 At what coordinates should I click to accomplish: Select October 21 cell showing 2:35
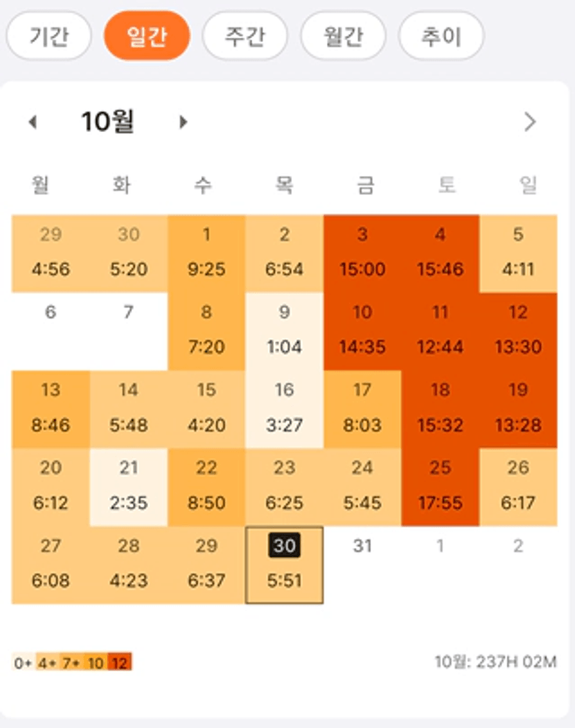(129, 487)
